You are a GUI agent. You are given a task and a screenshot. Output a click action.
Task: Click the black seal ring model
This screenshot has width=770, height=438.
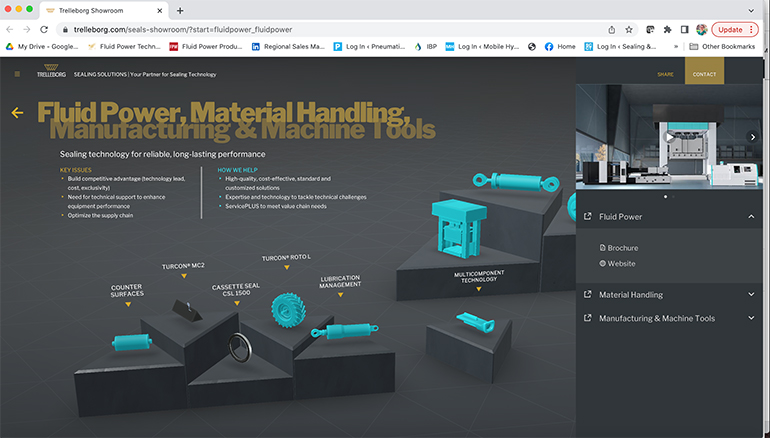(x=240, y=347)
